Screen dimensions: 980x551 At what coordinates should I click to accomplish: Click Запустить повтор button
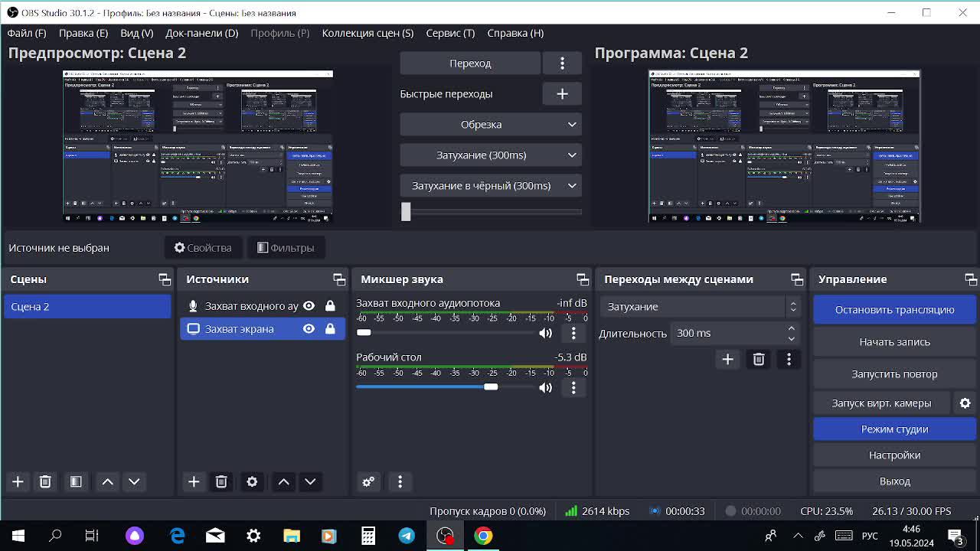[894, 374]
